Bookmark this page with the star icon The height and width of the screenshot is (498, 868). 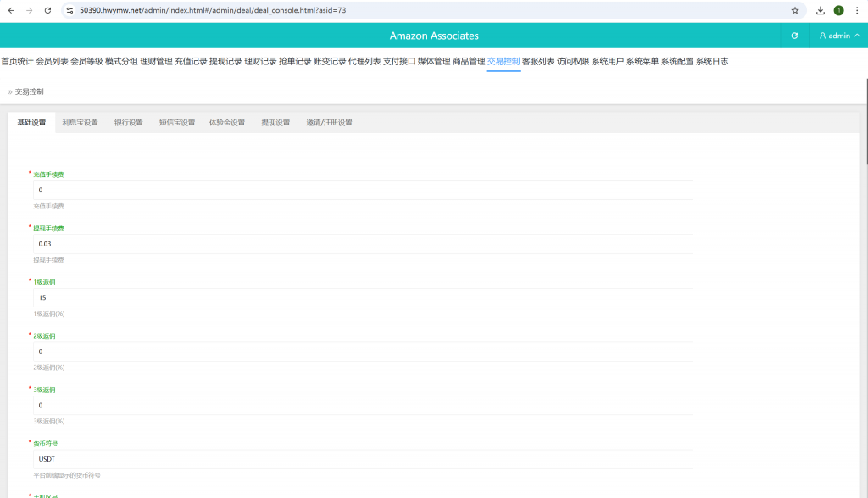(794, 10)
